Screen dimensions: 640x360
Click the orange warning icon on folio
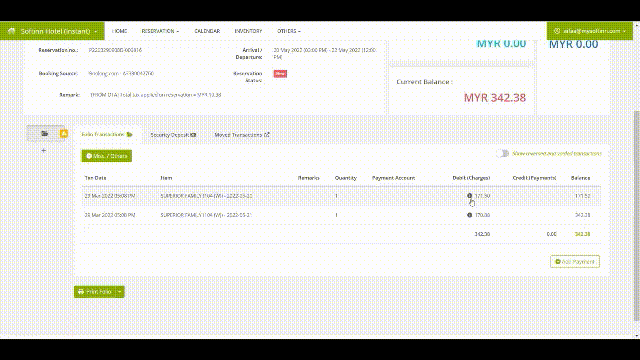64,133
